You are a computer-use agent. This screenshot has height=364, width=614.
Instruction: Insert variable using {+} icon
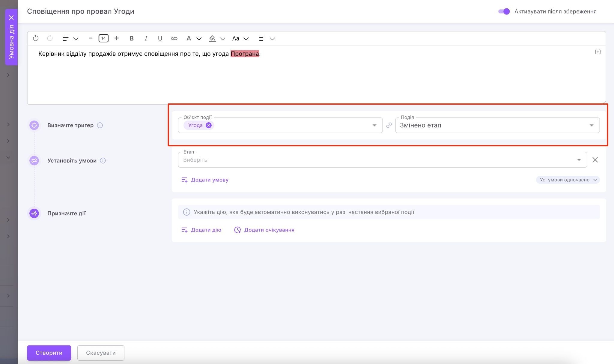point(598,52)
